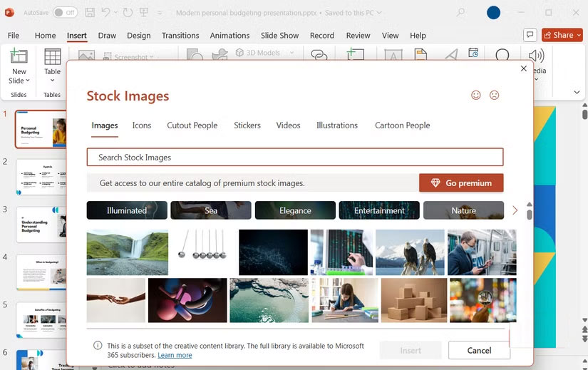Open the comments speech bubble icon
This screenshot has width=588, height=370.
point(530,35)
